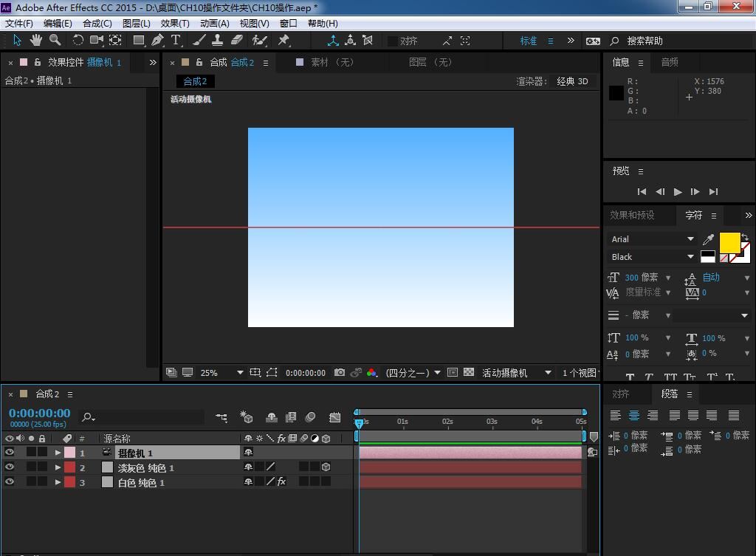Open the 合成(C) menu

click(97, 24)
